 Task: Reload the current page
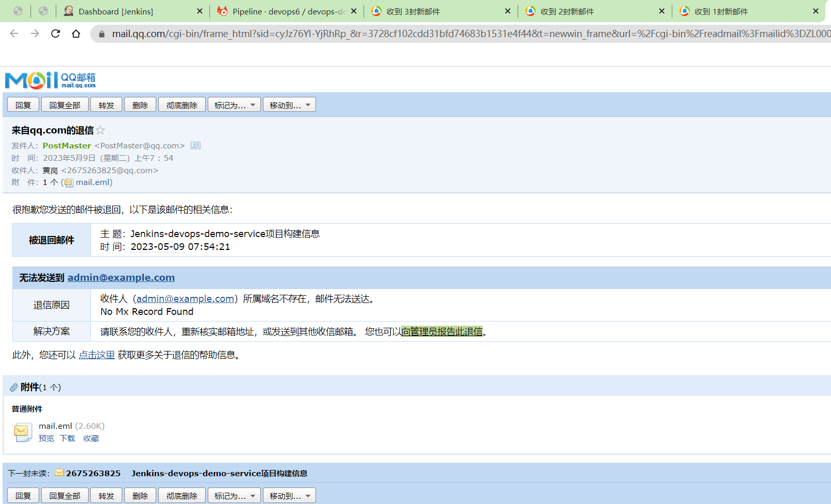[x=56, y=33]
